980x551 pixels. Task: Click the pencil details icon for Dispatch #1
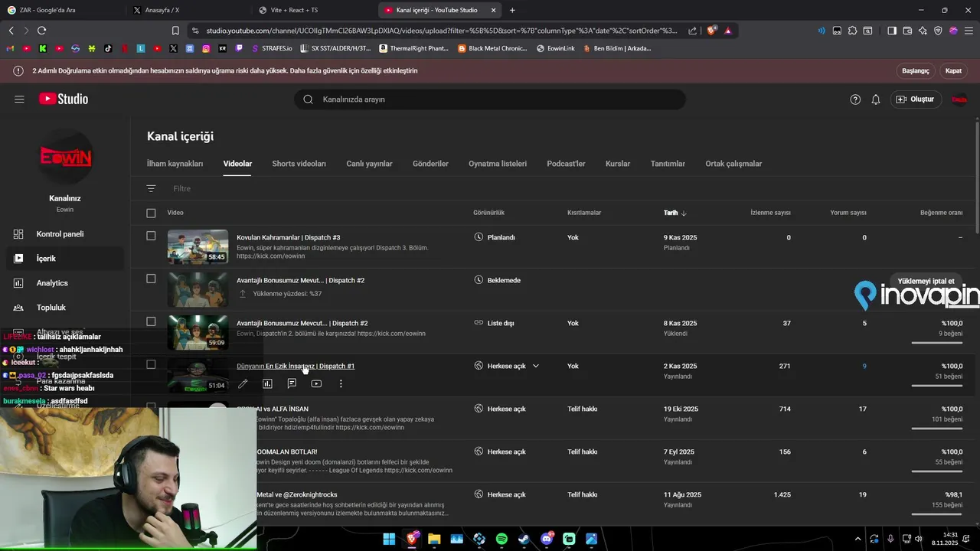click(x=243, y=383)
